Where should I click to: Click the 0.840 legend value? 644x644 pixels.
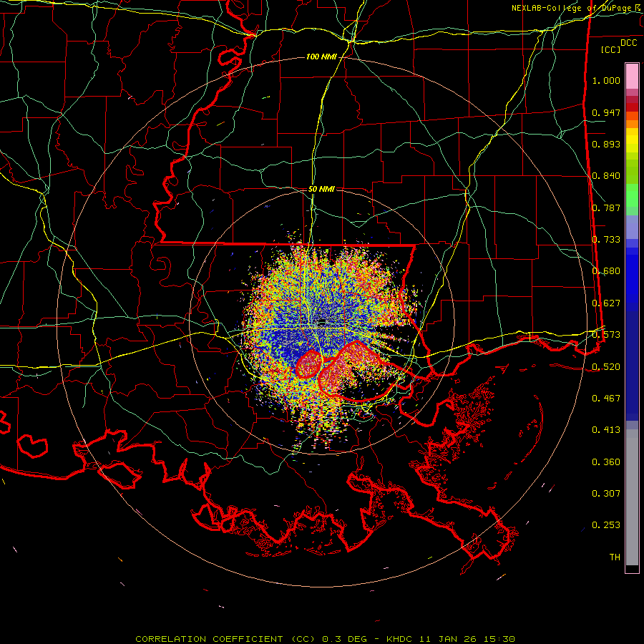[x=606, y=176]
